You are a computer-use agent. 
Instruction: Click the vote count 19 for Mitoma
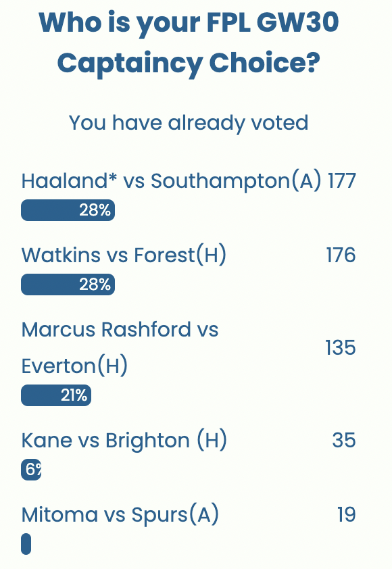click(347, 514)
